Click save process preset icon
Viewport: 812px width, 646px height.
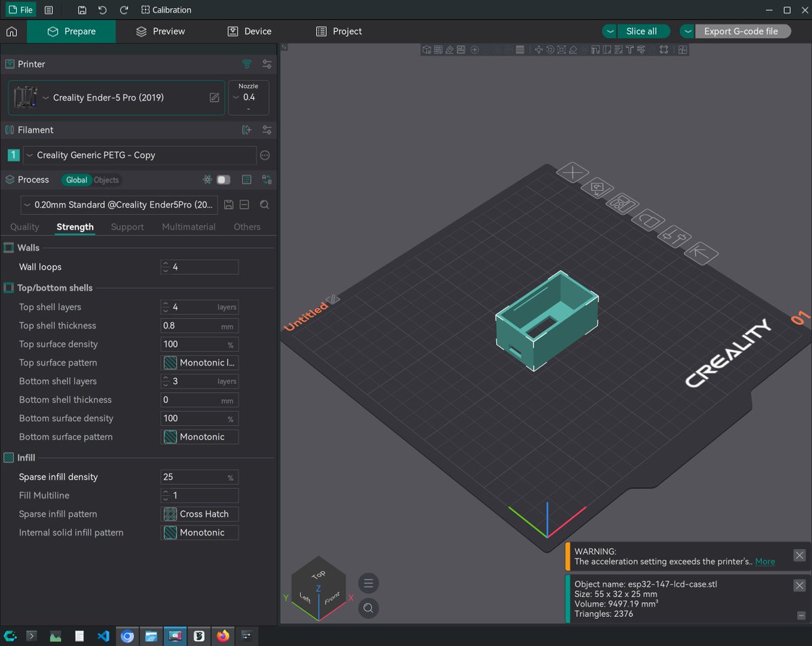coord(228,204)
